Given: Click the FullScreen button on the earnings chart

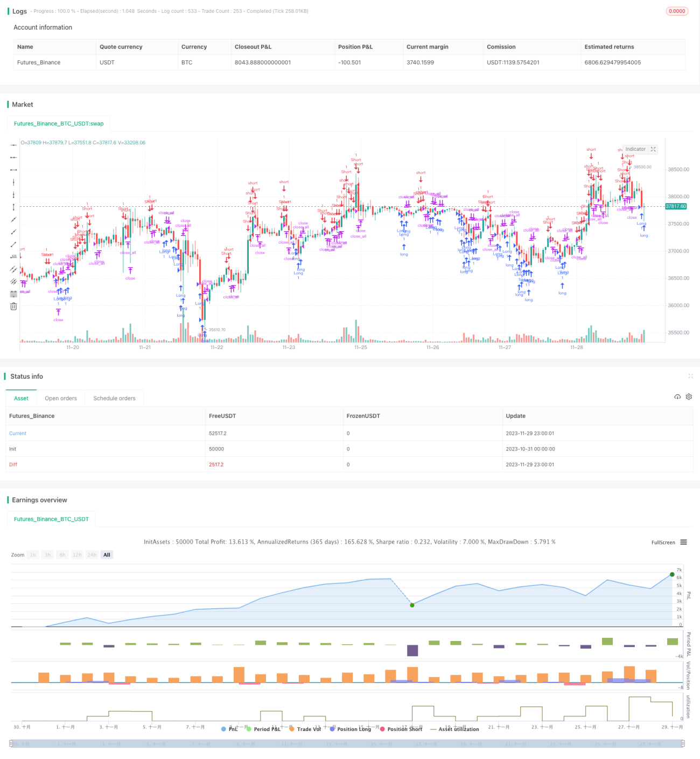Looking at the screenshot, I should tap(663, 542).
